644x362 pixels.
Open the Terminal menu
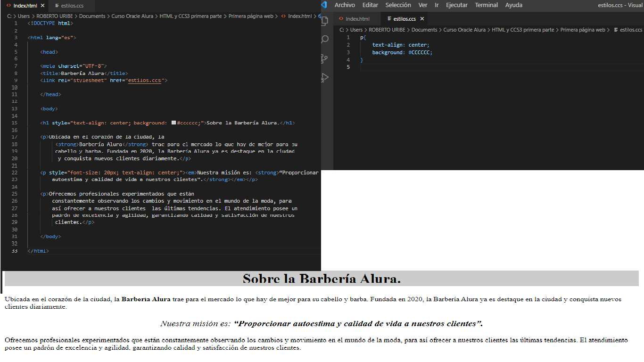pyautogui.click(x=487, y=5)
